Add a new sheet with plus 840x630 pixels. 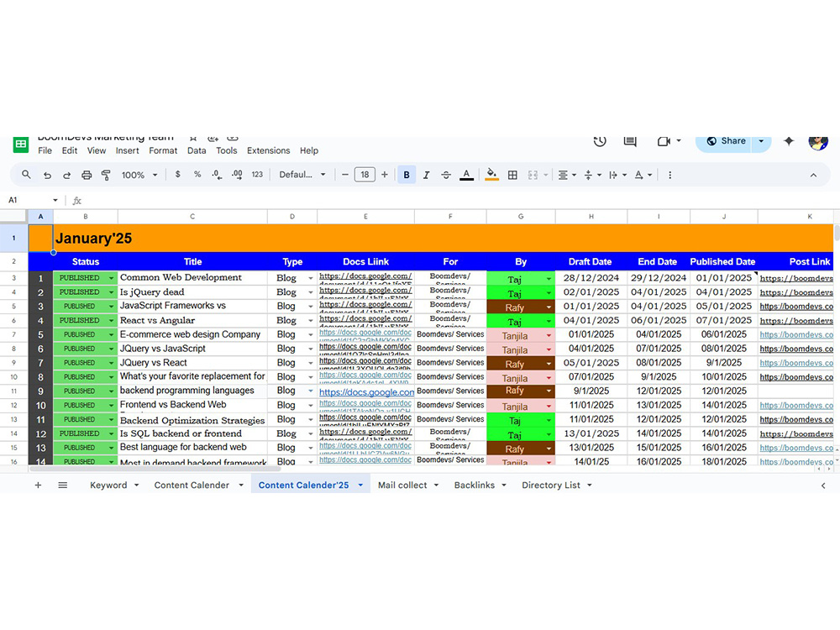(38, 485)
